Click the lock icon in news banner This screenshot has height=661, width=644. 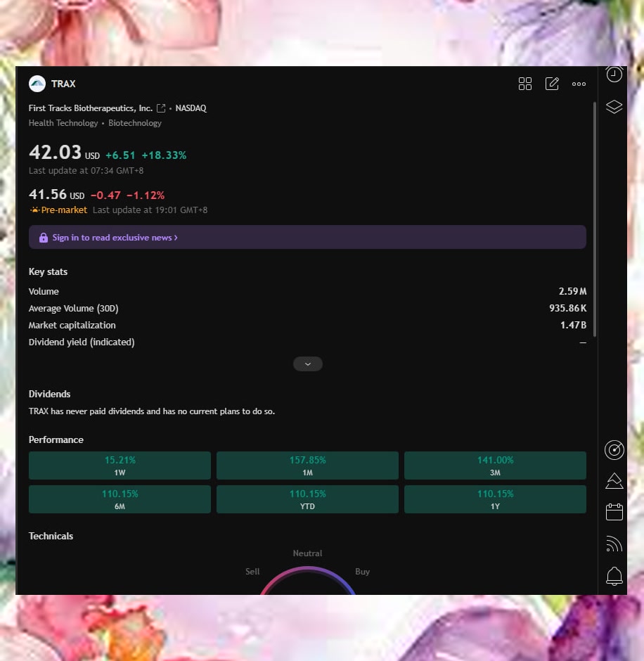(44, 238)
